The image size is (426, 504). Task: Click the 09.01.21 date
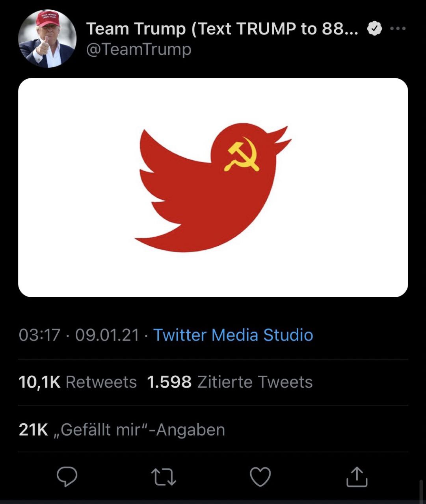107,335
